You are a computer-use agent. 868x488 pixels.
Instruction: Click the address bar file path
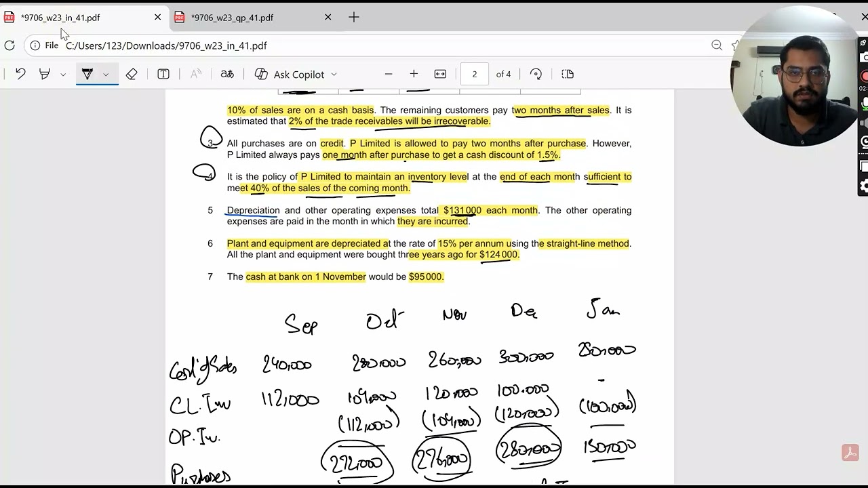166,45
